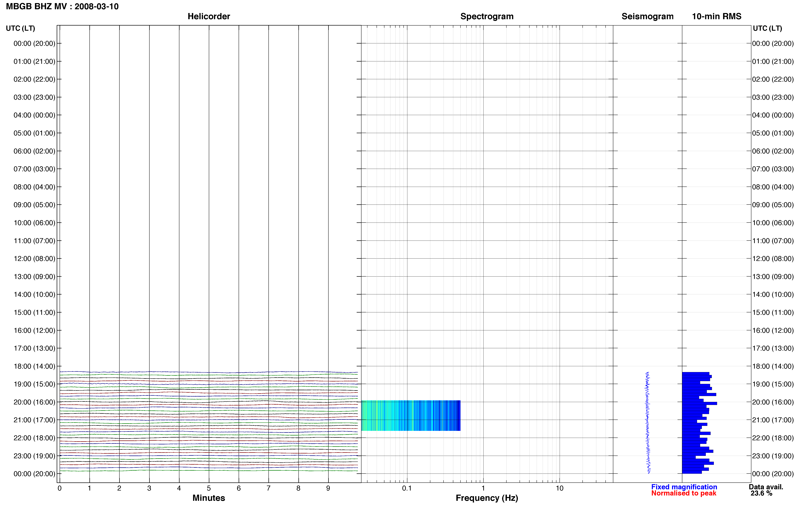Click left axis label '04:00 (00:00)'
812x508 pixels.
coord(34,115)
